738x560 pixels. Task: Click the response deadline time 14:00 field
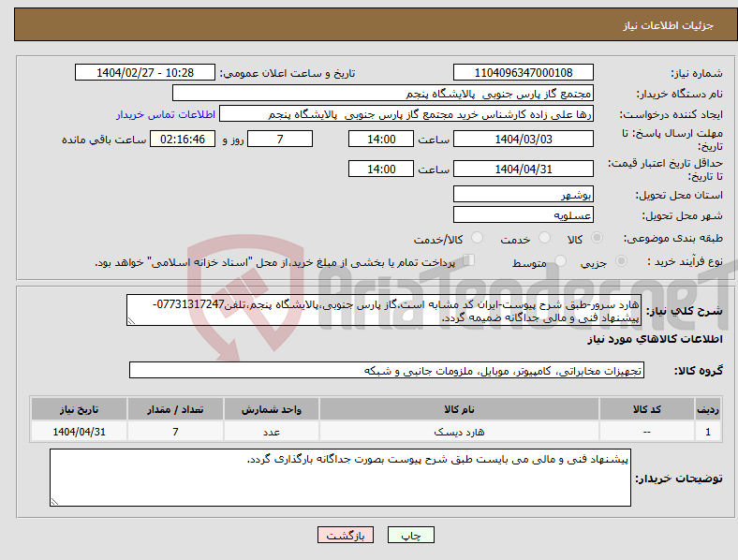tap(381, 140)
